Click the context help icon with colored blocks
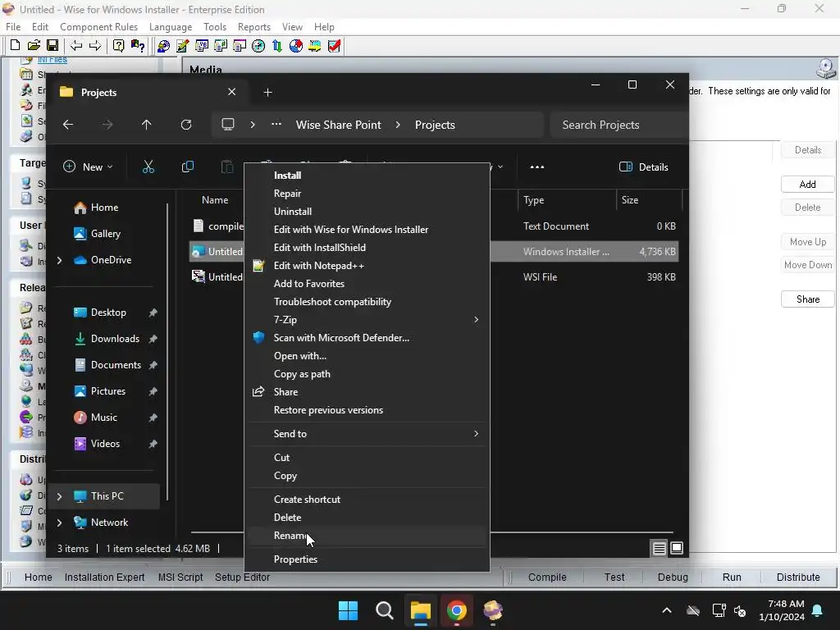 point(138,46)
